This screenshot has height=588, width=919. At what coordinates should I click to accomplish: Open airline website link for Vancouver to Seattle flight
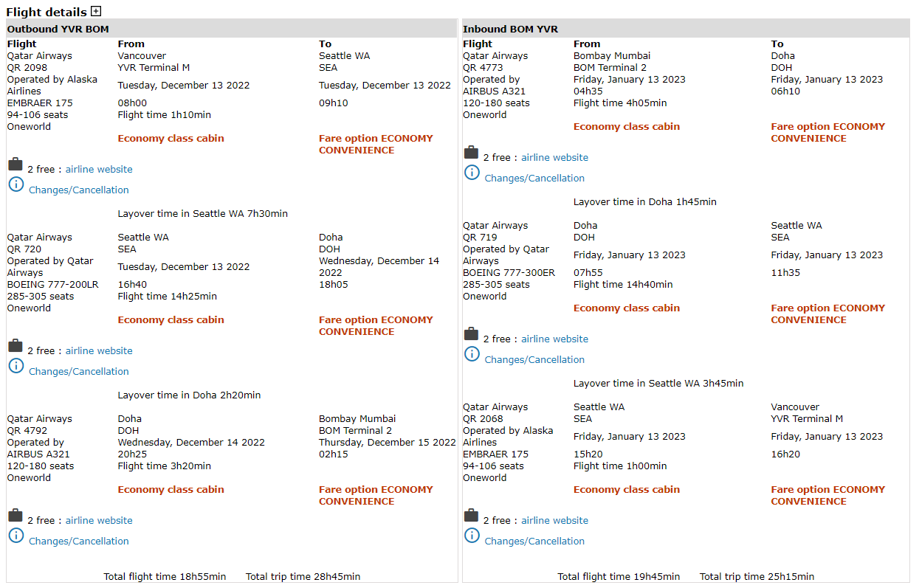[99, 170]
